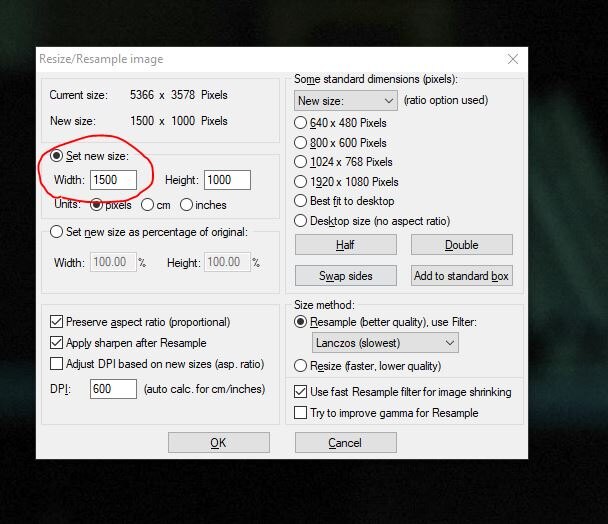
Task: Disable Apply sharpen after Resample
Action: coord(57,343)
